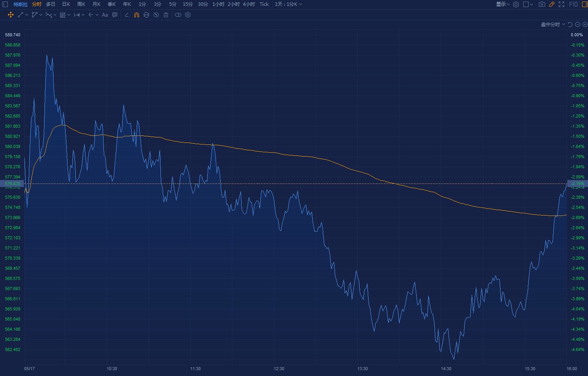Expand the polyline tool options arrow
This screenshot has width=588, height=376.
(x=41, y=15)
